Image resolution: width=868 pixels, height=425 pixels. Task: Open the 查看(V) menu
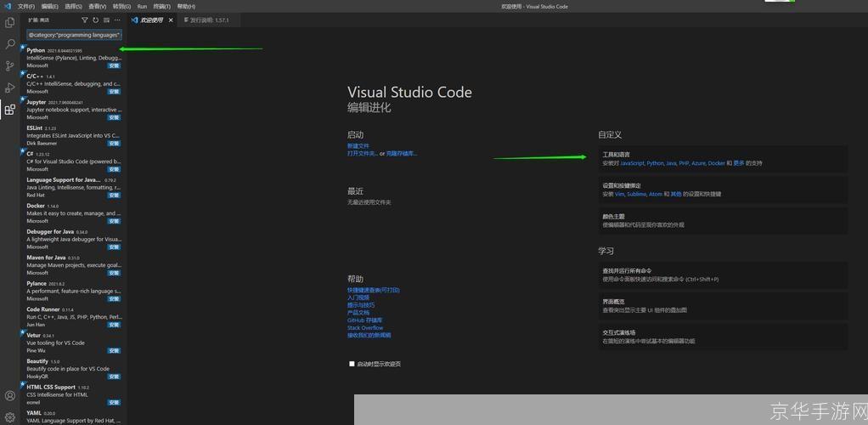click(98, 7)
